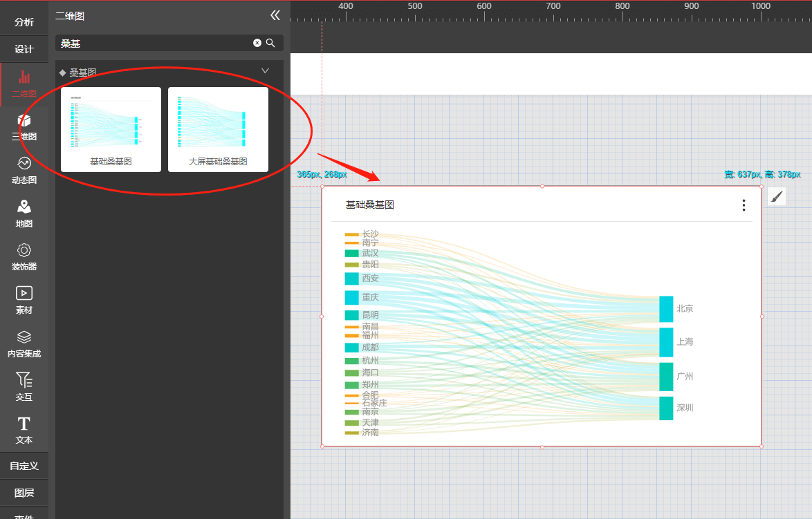812x519 pixels.
Task: Open the 图层 layers section
Action: coord(24,493)
